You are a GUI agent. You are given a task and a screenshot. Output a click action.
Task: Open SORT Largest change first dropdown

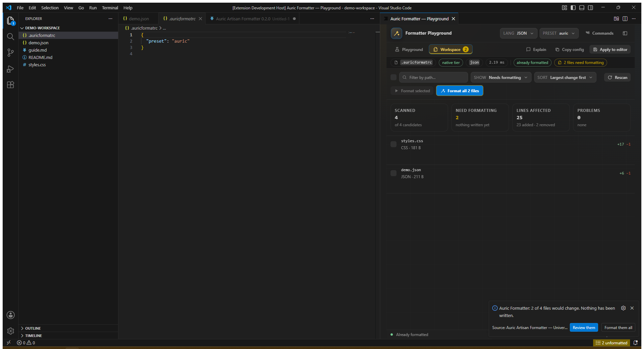(x=565, y=77)
